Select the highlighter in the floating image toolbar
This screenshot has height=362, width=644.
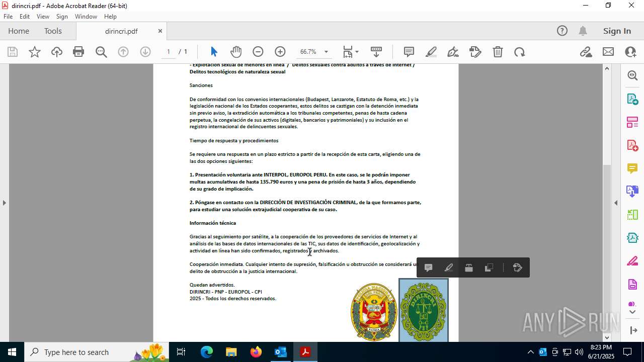point(449,268)
